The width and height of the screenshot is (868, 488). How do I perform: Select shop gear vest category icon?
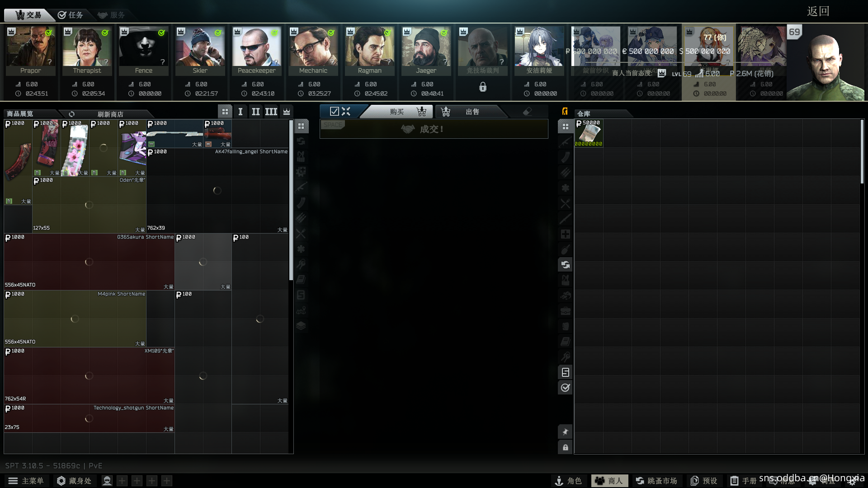pos(301,157)
